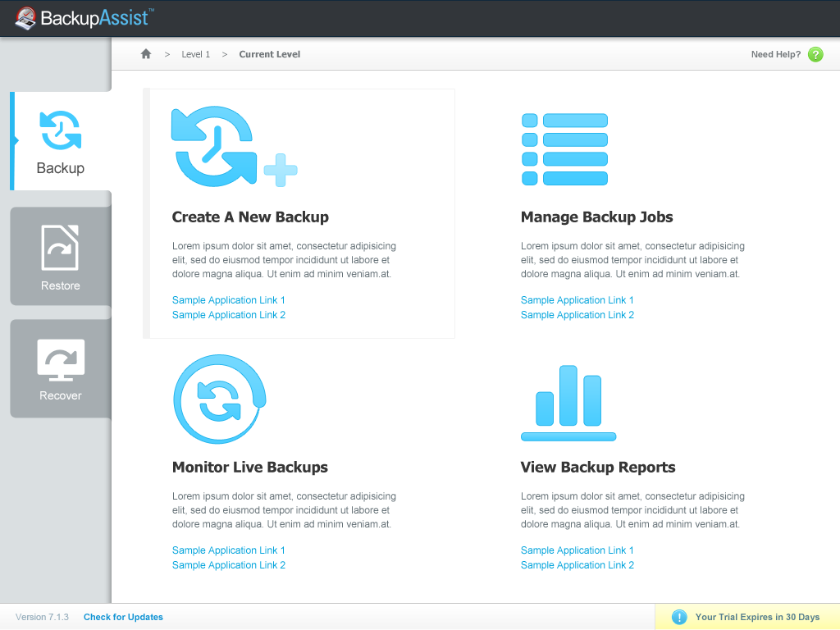The image size is (840, 630).
Task: Click the BackupAssist logo in the header
Action: click(82, 18)
